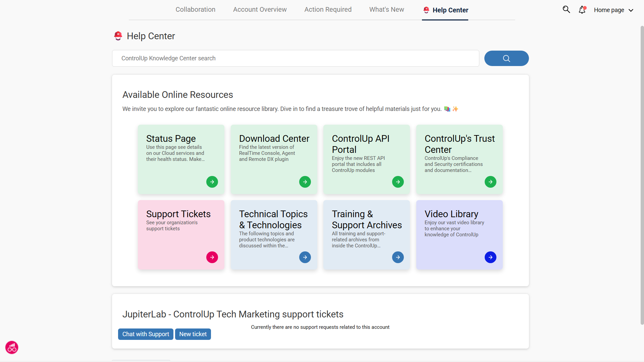Image resolution: width=644 pixels, height=362 pixels.
Task: Click 'Currently there are no support requests' text
Action: (320, 327)
